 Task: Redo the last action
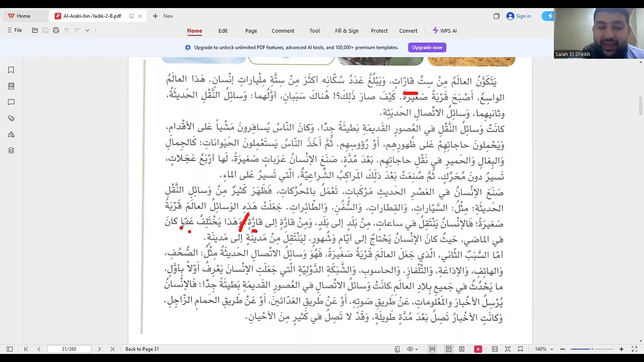[77, 30]
